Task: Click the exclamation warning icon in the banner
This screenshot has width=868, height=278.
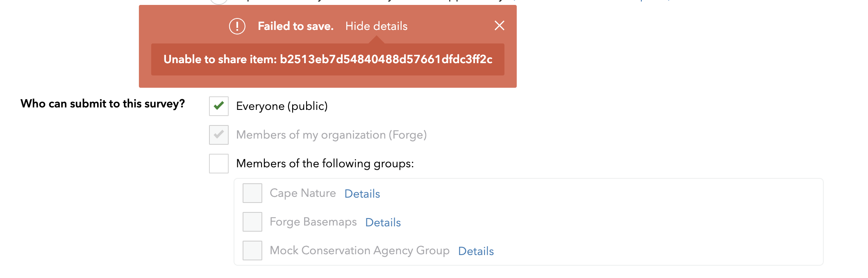Action: [x=237, y=26]
